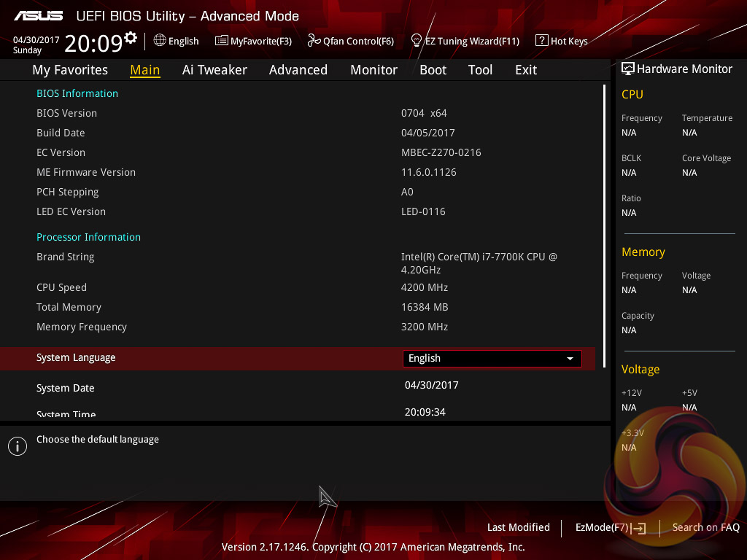This screenshot has height=560, width=747.
Task: Click LED EC Version value LED-0116
Action: click(x=423, y=212)
